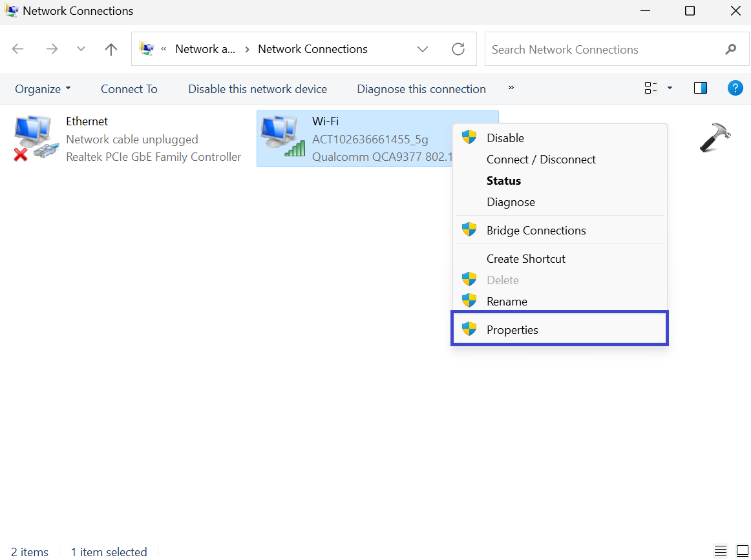Switch to details view in status bar
The image size is (751, 560).
click(x=721, y=551)
